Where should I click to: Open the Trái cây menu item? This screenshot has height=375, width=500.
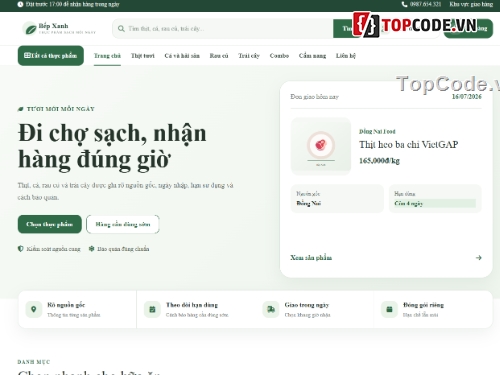tap(249, 56)
